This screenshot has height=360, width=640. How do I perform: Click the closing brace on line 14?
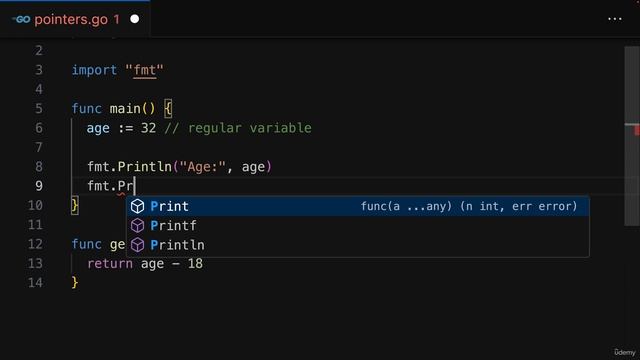[x=75, y=282]
